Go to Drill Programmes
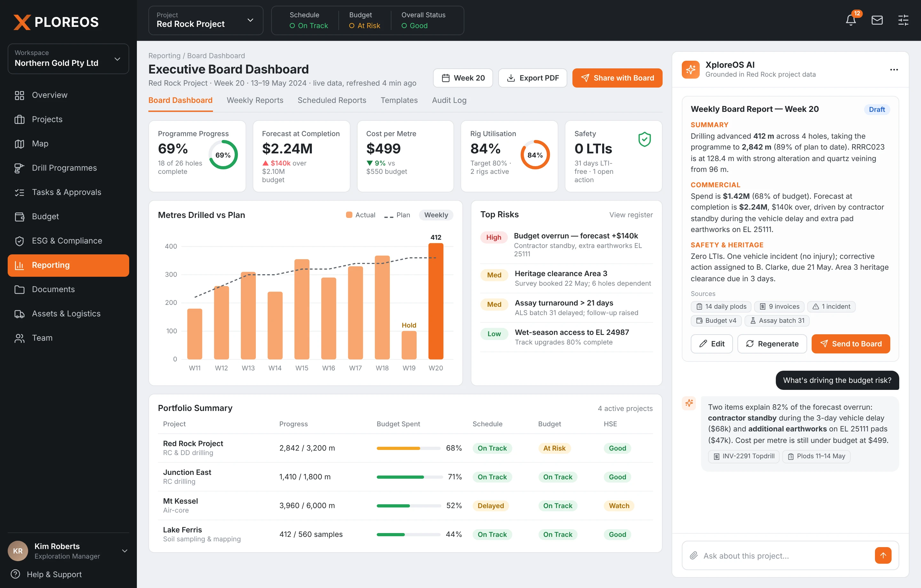This screenshot has width=921, height=588. [x=68, y=168]
